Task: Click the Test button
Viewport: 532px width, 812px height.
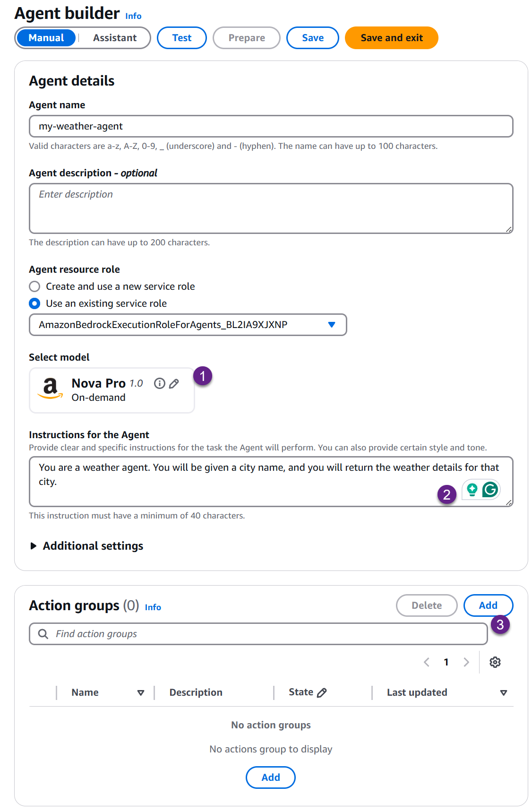Action: click(x=182, y=38)
